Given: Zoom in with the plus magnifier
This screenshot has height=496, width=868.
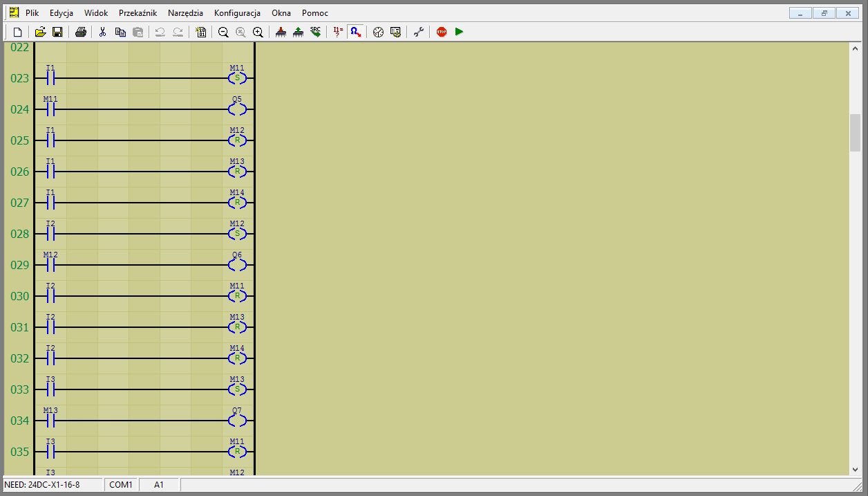Looking at the screenshot, I should pyautogui.click(x=258, y=32).
